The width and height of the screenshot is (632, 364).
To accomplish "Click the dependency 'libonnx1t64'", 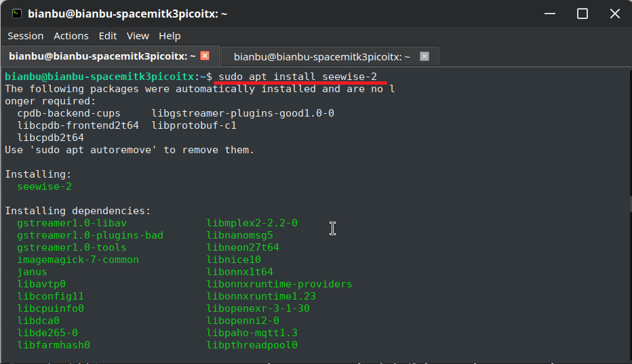I will pyautogui.click(x=240, y=272).
